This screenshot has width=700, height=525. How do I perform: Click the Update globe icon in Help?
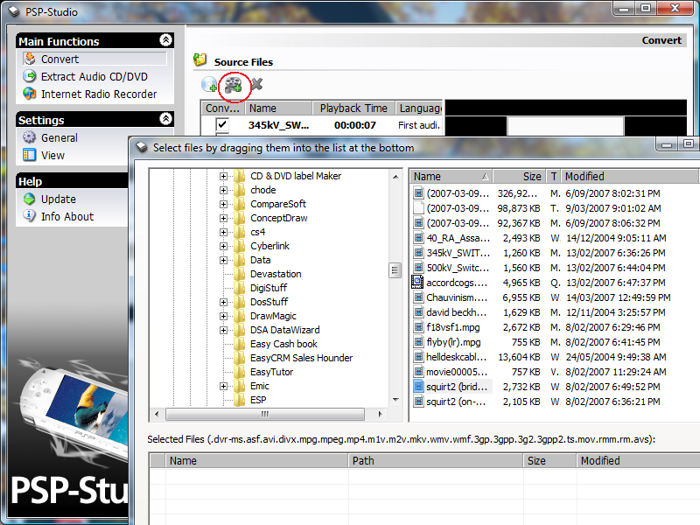29,199
